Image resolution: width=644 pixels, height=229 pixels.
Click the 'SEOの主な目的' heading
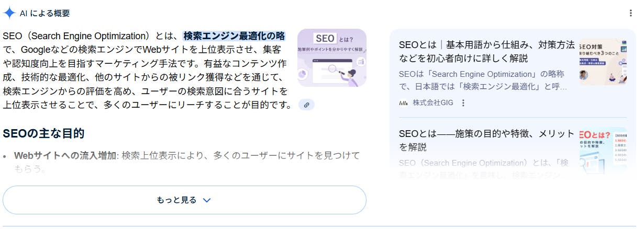[x=43, y=133]
